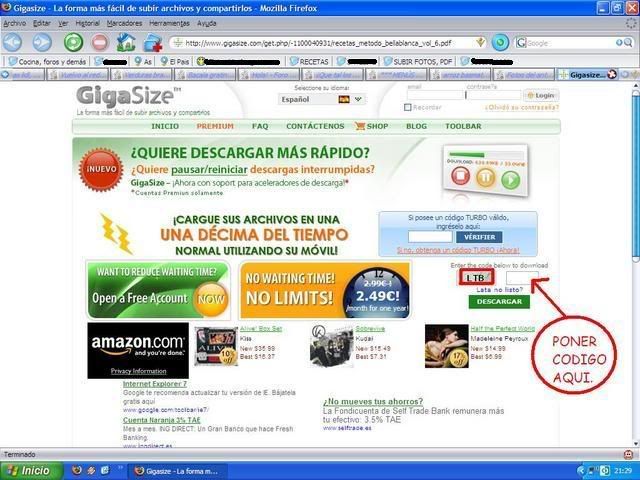Click the NUEVO red badge
The width and height of the screenshot is (640, 480).
101,169
